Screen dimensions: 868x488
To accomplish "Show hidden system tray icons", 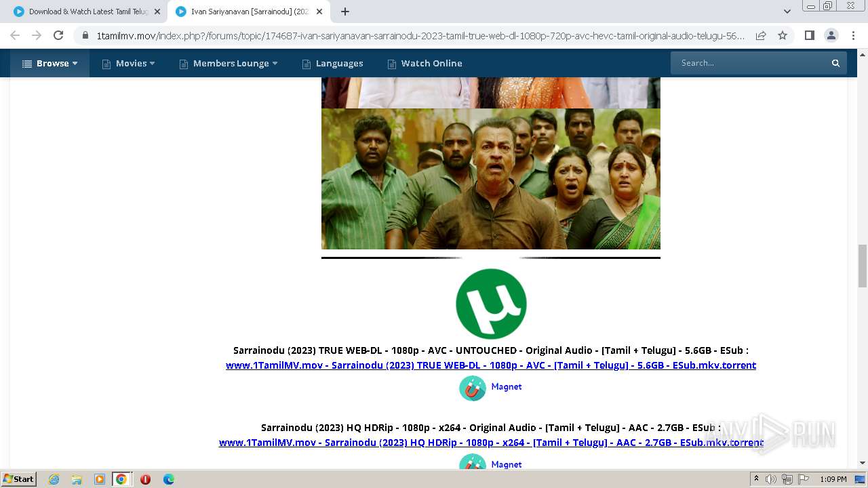I will 756,479.
